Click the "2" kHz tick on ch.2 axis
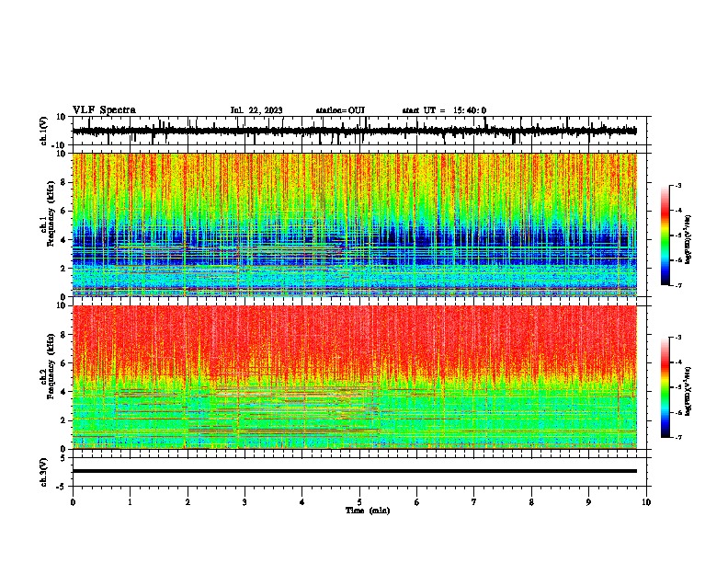Image resolution: width=728 pixels, height=563 pixels. (63, 420)
